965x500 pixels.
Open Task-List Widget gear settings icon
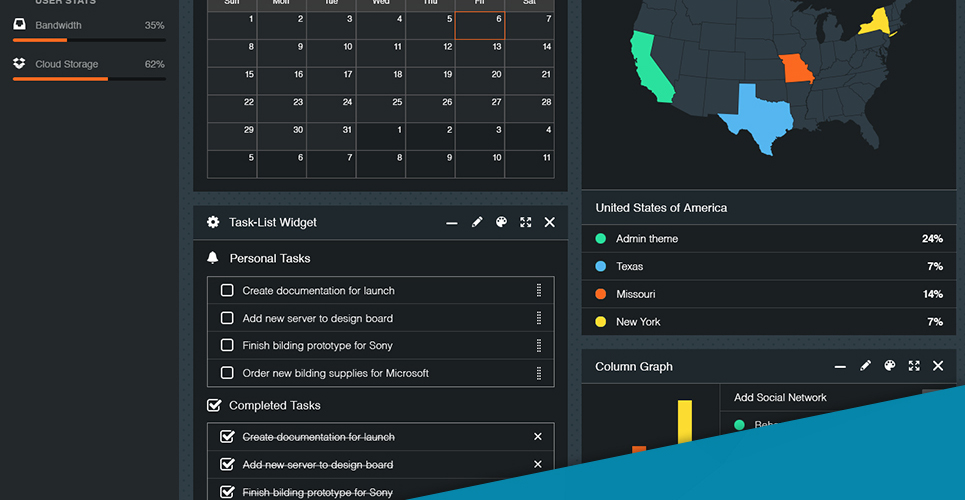click(x=213, y=222)
